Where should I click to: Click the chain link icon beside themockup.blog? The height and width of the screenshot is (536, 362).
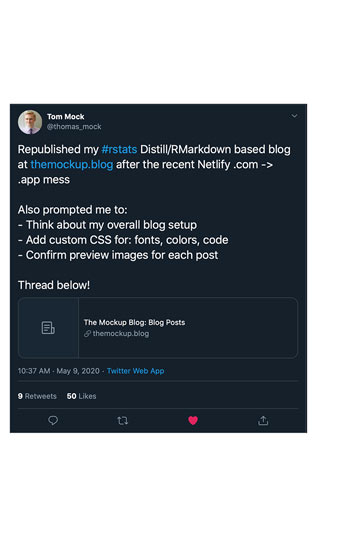pos(87,333)
